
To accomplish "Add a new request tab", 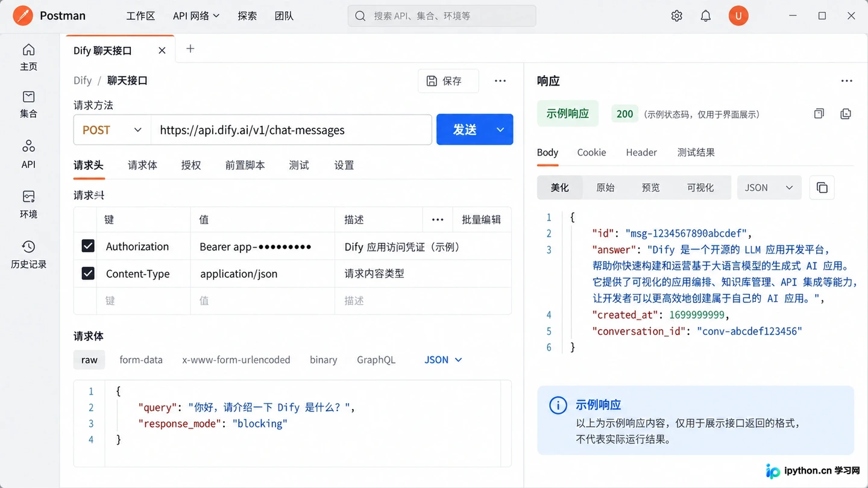I will (190, 49).
